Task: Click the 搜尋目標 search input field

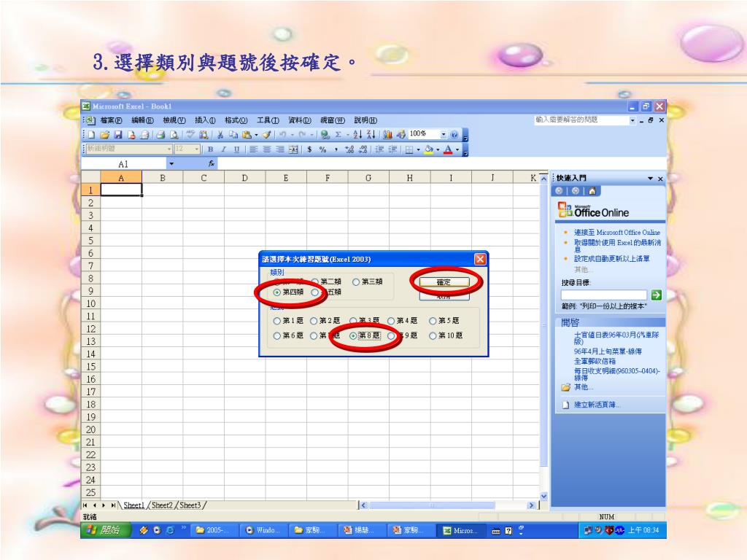Action: pyautogui.click(x=603, y=295)
